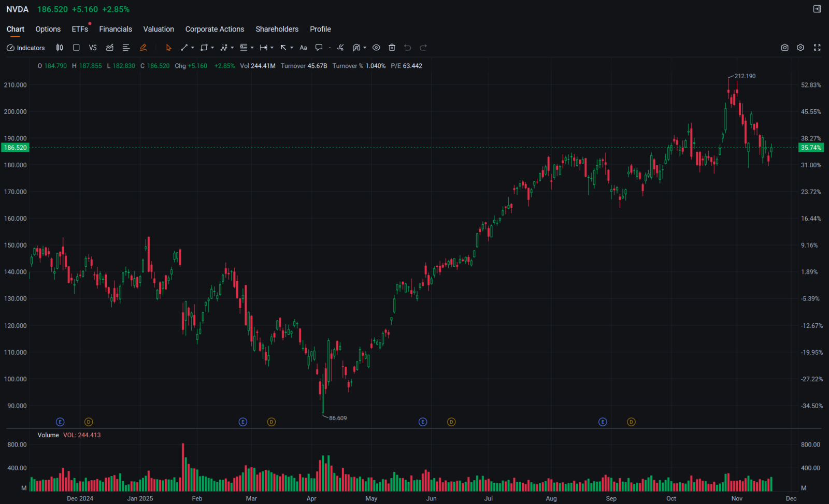829x504 pixels.
Task: Toggle the orange pencil drawing toolbar
Action: (143, 48)
